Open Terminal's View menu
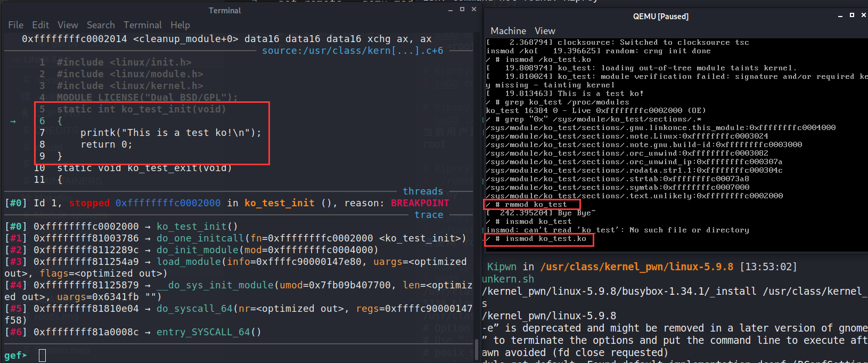 coord(68,25)
